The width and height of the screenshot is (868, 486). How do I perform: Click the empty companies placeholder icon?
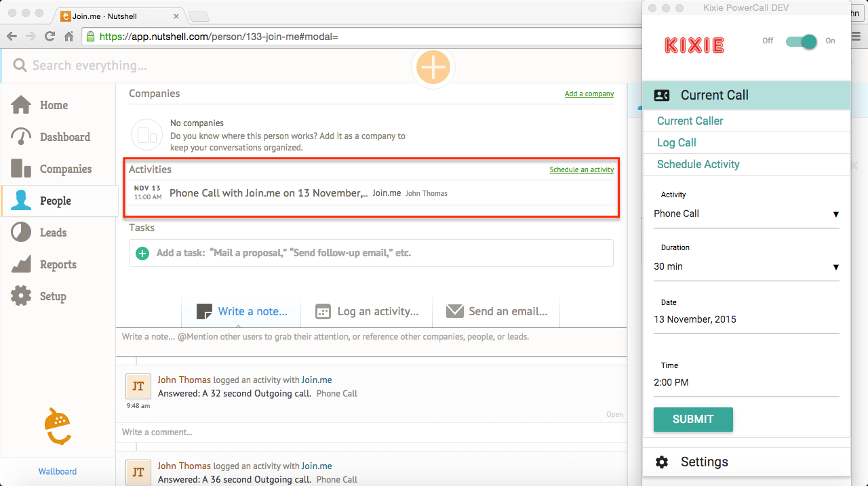coord(146,134)
